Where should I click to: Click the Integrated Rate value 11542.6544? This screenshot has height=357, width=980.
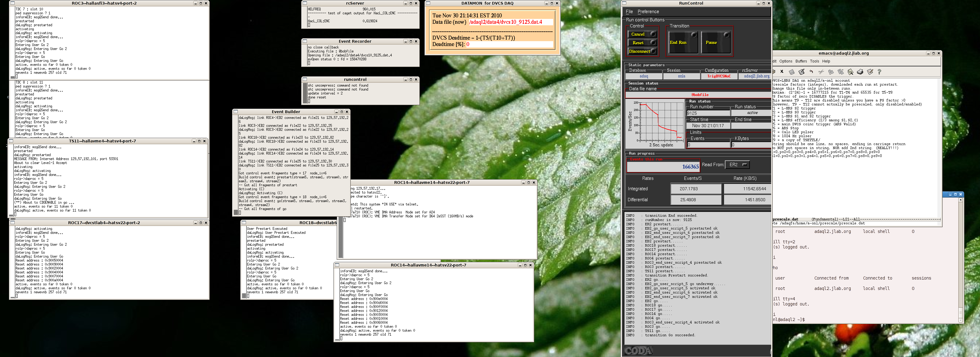(x=748, y=189)
